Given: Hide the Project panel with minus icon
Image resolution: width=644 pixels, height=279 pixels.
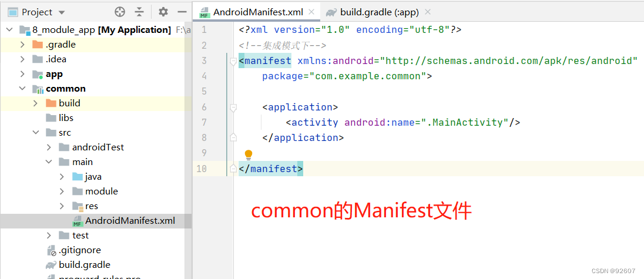Looking at the screenshot, I should point(182,12).
